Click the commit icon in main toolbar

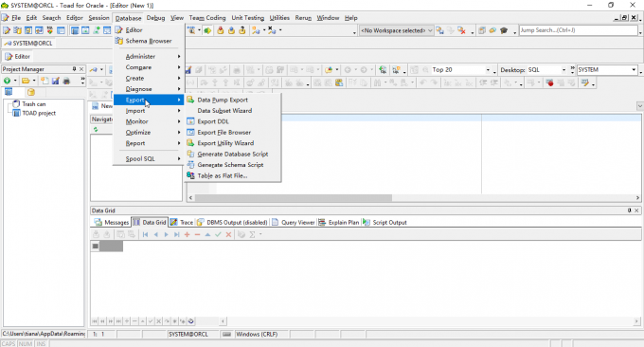pyautogui.click(x=221, y=30)
